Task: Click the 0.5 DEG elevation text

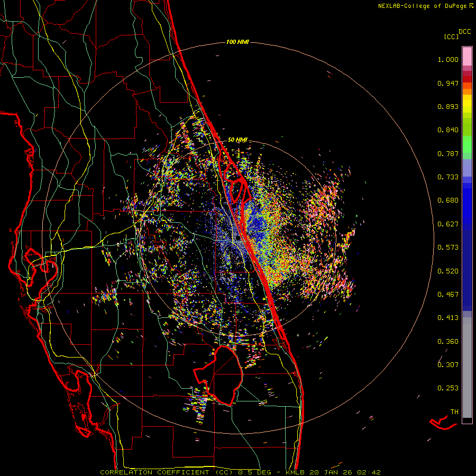Action: 254,472
